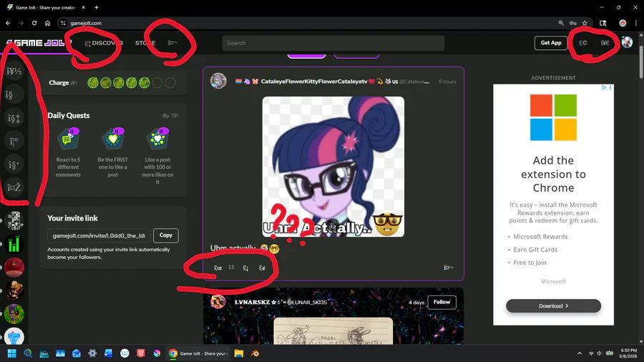This screenshot has height=362, width=644.
Task: Open a new Chrome tab
Action: [x=97, y=7]
